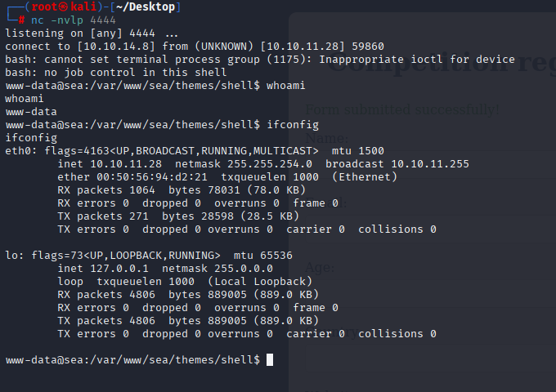
Task: Click the typed 'ifconfig' command after prompt
Action: pos(293,125)
